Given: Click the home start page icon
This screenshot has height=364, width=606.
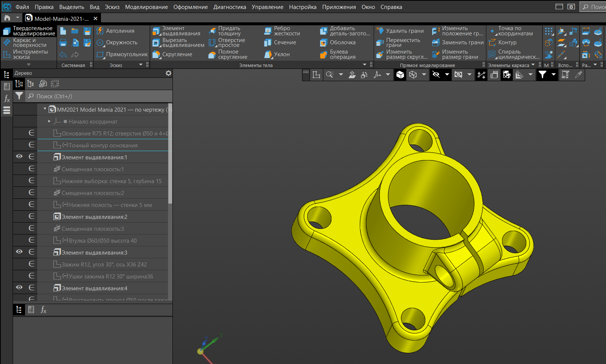Looking at the screenshot, I should click(7, 18).
